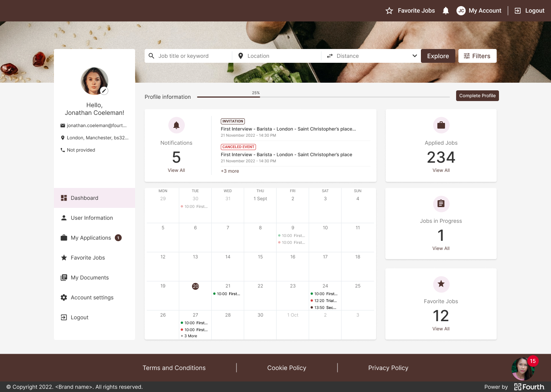The height and width of the screenshot is (392, 551).
Task: Click the Jobs in Progress clipboard icon
Action: (x=441, y=204)
